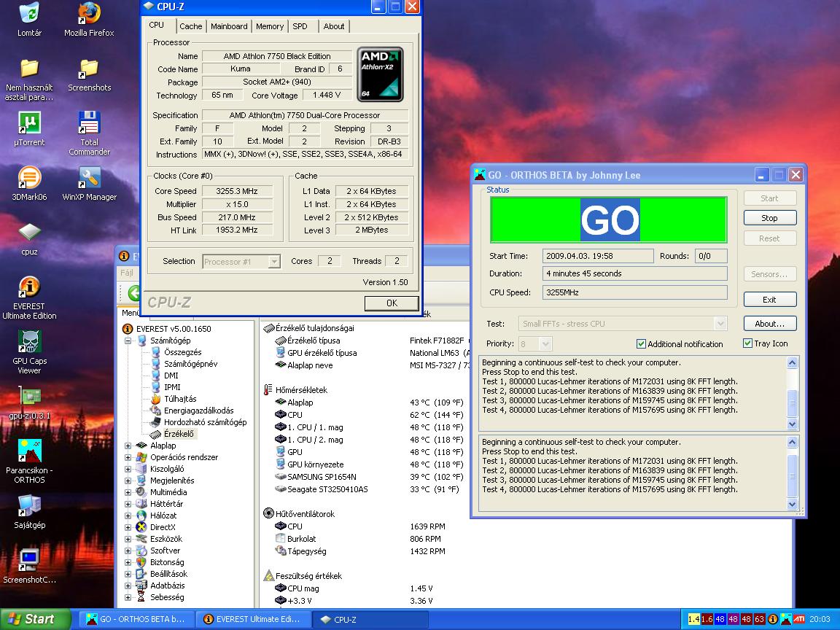Launch Mozilla Firefox from desktop
The image size is (840, 630).
(x=89, y=19)
